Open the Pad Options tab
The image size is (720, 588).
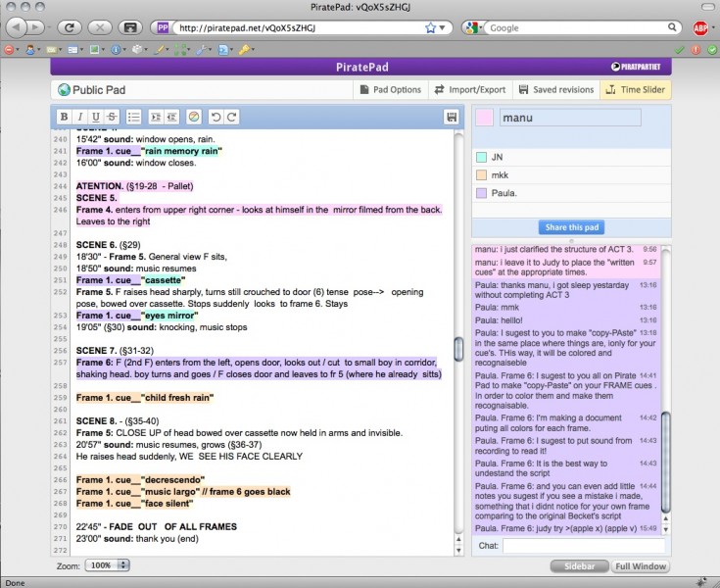point(390,89)
